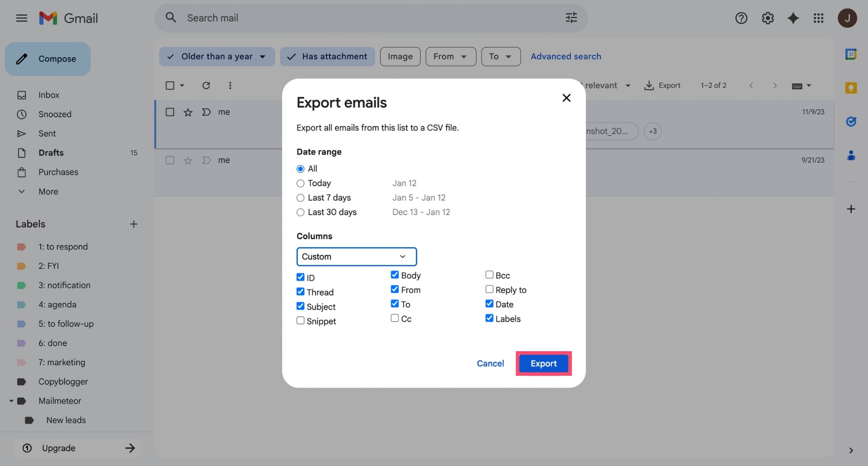868x466 pixels.
Task: Open the From filter dropdown
Action: tap(450, 56)
